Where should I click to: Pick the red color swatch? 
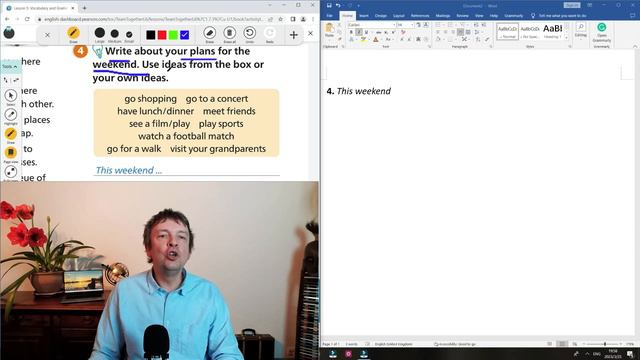pos(162,35)
